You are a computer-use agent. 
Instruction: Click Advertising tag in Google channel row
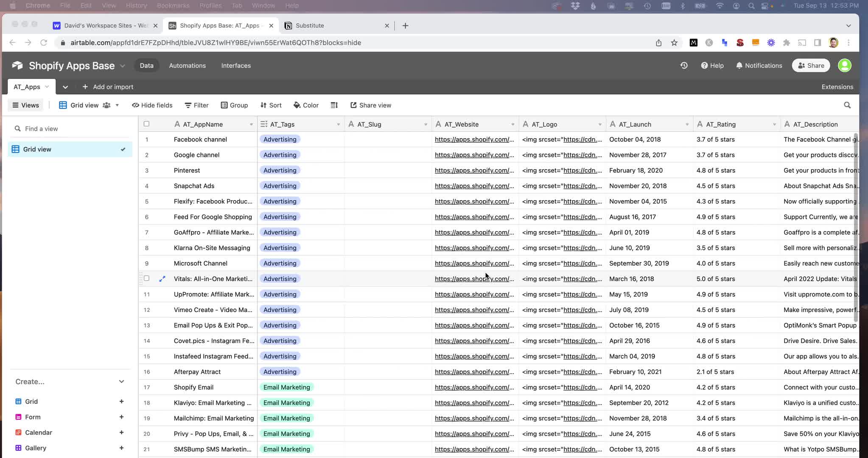280,155
